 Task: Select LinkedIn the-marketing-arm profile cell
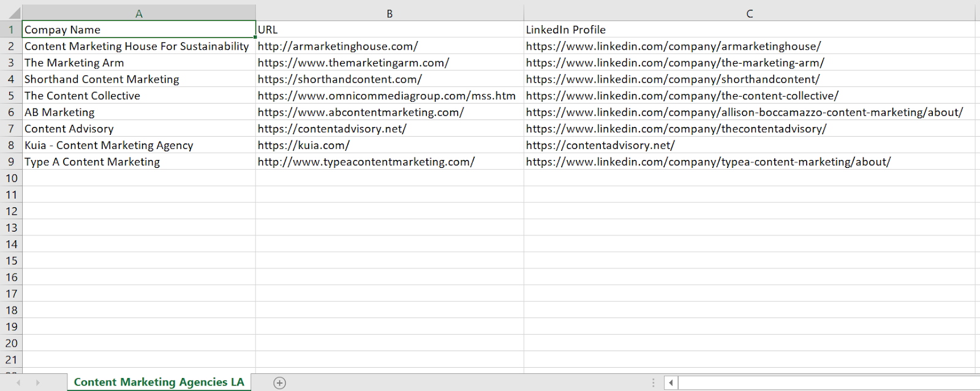749,63
